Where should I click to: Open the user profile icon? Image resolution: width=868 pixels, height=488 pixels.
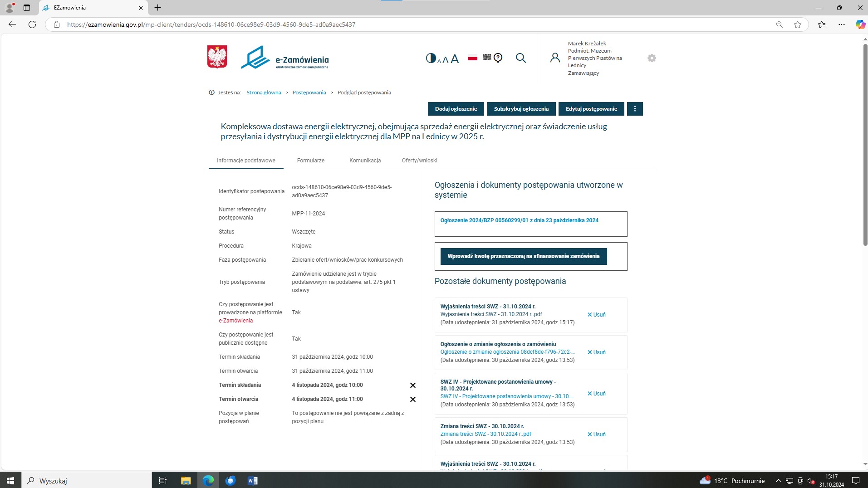click(555, 58)
